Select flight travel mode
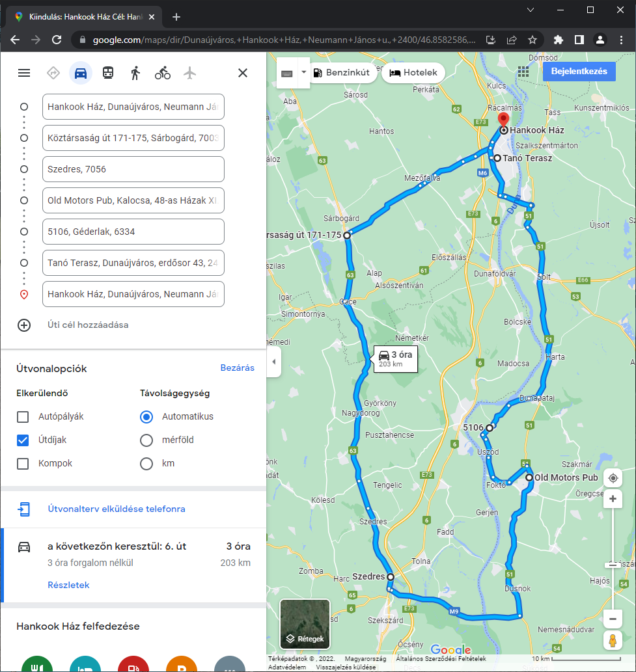This screenshot has width=636, height=672. click(x=189, y=73)
